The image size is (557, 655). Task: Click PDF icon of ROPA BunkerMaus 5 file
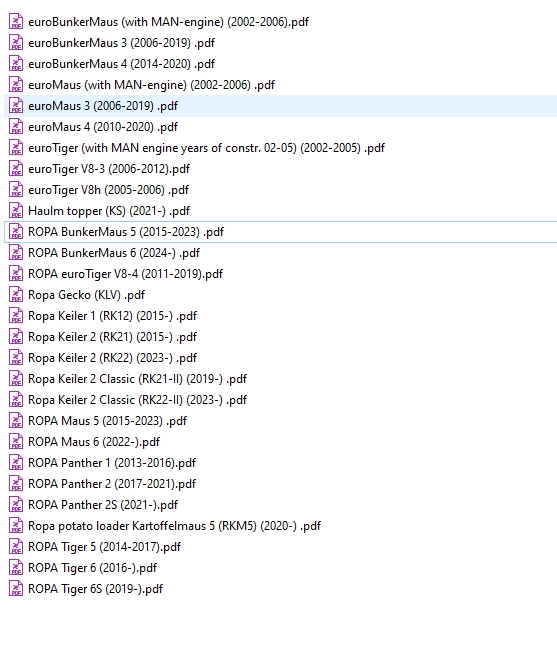[16, 231]
